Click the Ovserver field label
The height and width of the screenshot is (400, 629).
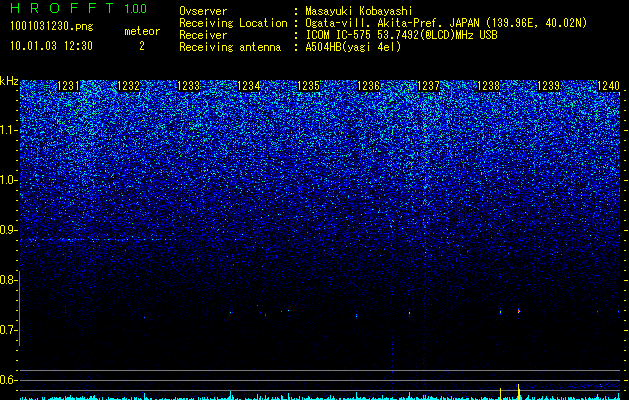click(x=203, y=11)
